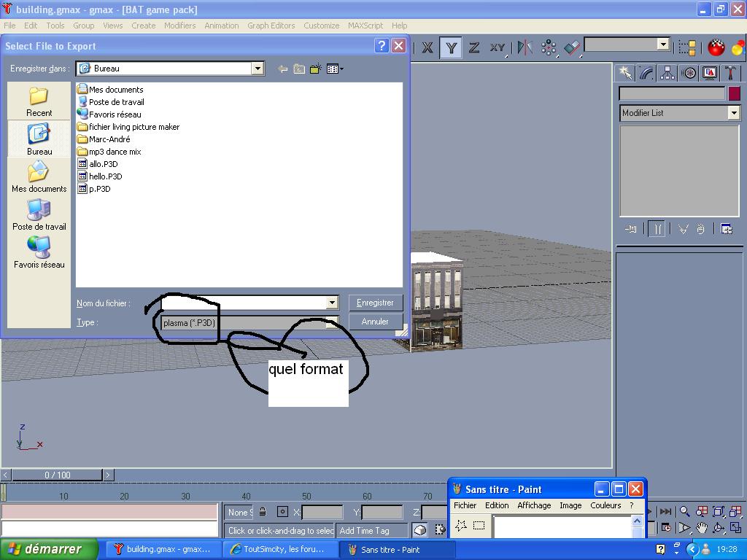
Task: Select the Array tool icon
Action: pos(549,47)
